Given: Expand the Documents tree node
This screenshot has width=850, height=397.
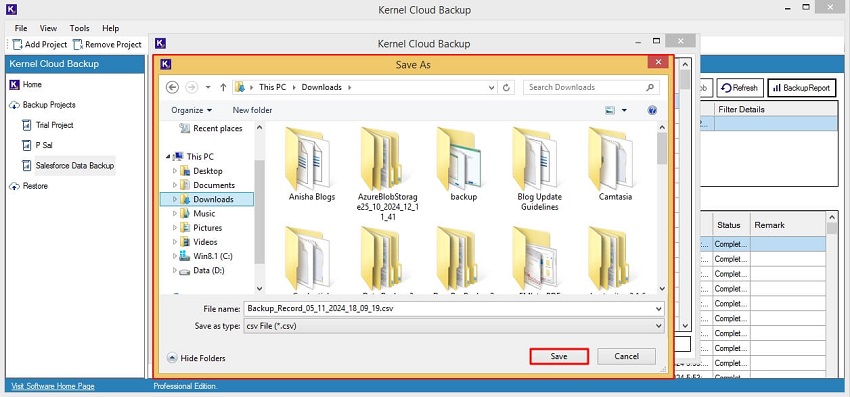Looking at the screenshot, I should (175, 185).
